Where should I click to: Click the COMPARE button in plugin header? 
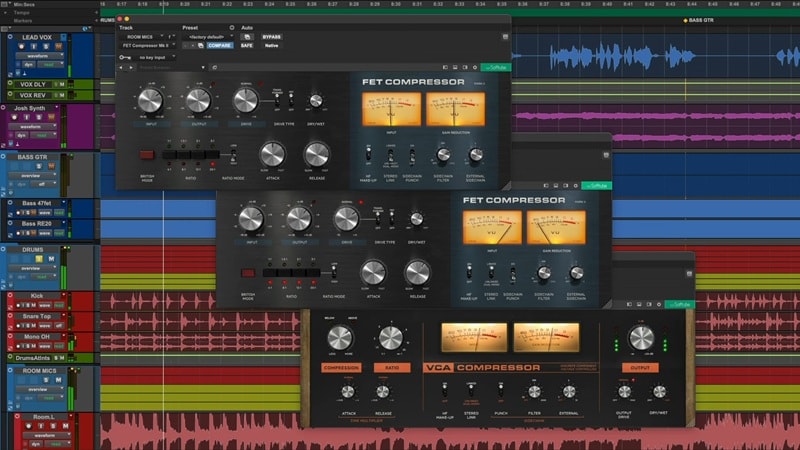tap(219, 45)
